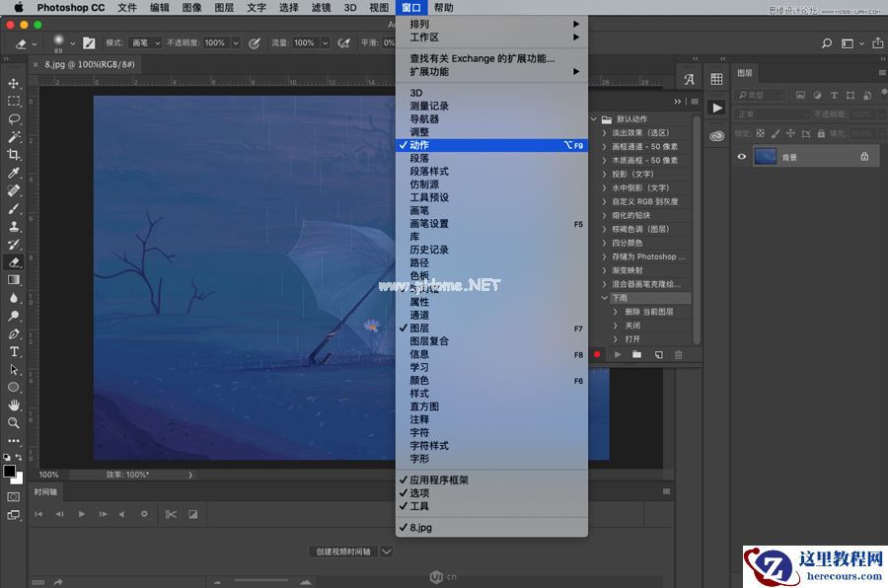888x588 pixels.
Task: Delete action with trash icon
Action: coord(679,354)
